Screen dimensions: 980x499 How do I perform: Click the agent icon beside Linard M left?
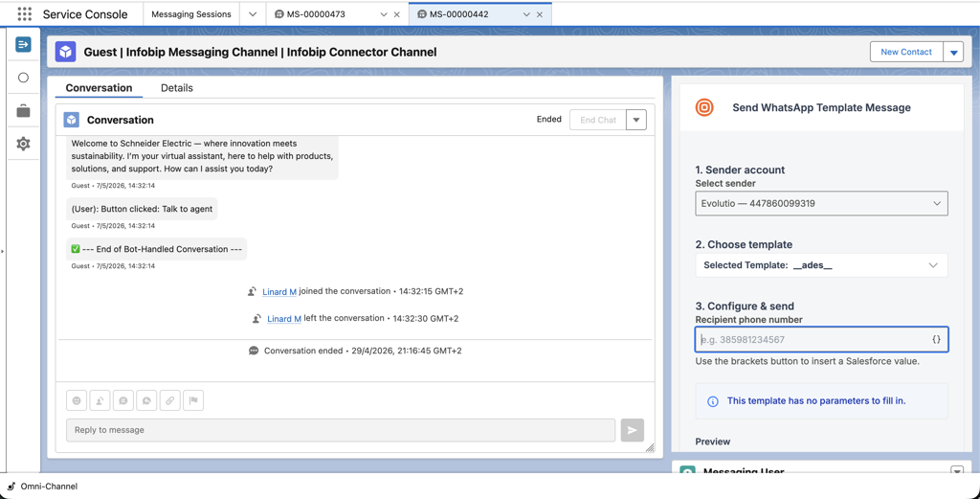point(256,318)
